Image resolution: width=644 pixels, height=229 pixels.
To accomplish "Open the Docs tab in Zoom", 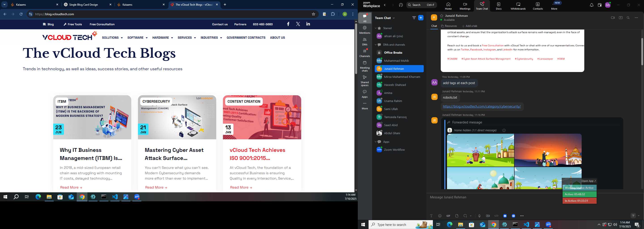I will 499,6.
